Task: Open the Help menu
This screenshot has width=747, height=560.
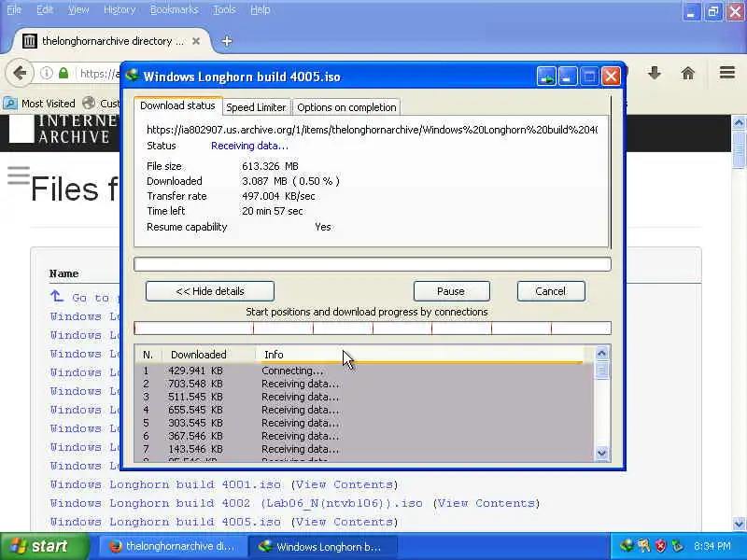Action: point(261,9)
